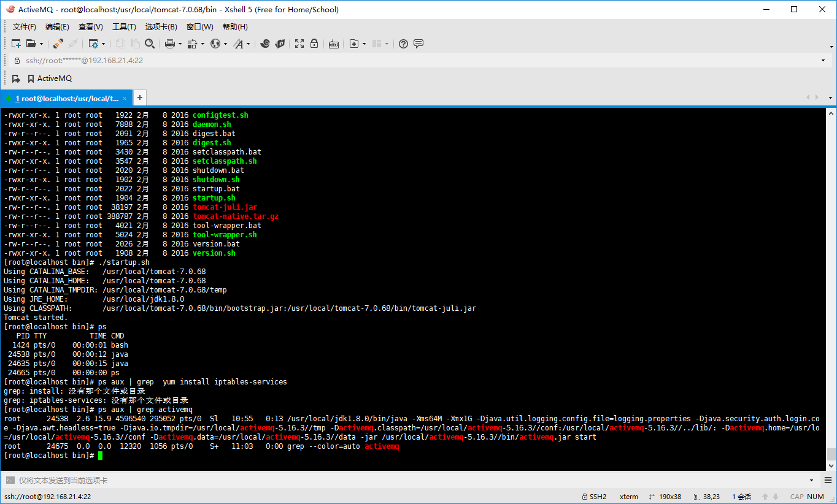Click the file transfer icon
The image size is (837, 504).
point(192,44)
